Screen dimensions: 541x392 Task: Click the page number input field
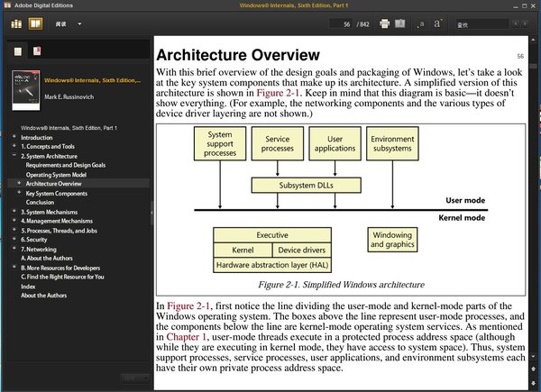click(x=341, y=23)
